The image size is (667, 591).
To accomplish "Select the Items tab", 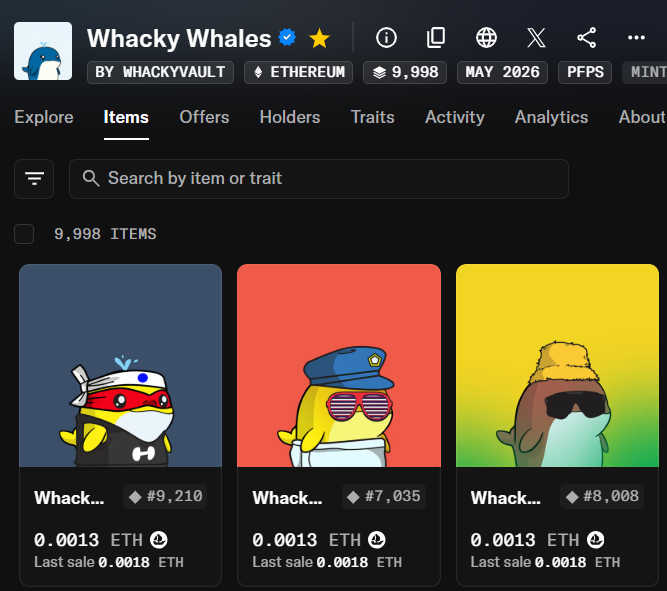I will pyautogui.click(x=126, y=117).
